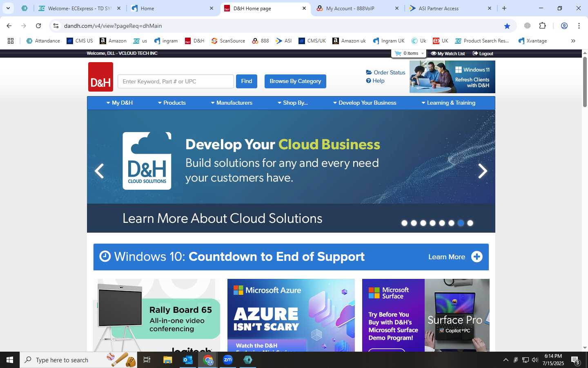Screen dimensions: 588x368
Task: Select the last carousel dot
Action: (x=470, y=223)
